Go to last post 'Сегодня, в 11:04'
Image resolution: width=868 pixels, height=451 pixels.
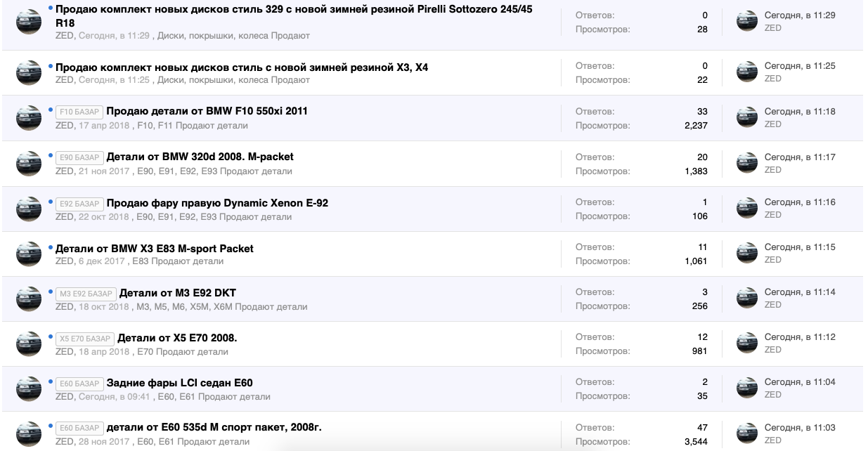[x=800, y=382]
